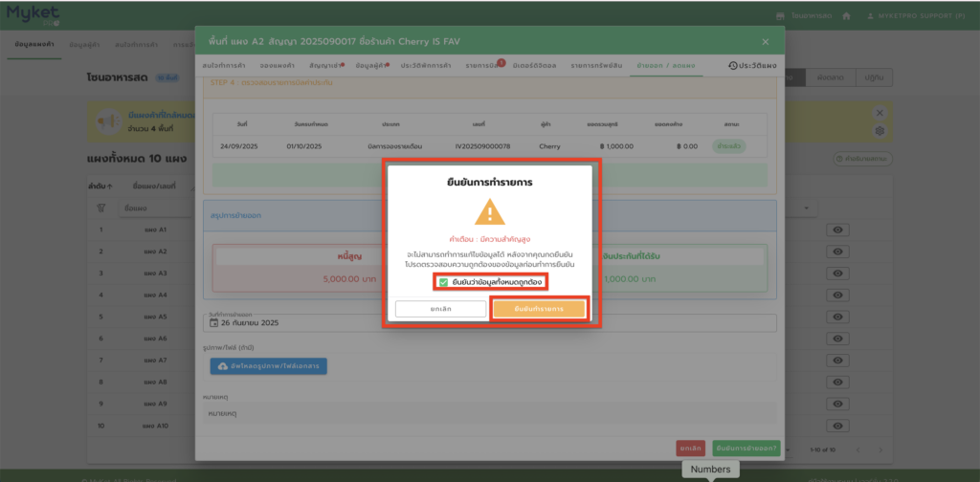
Task: Click the upload cloud icon button
Action: pos(223,365)
